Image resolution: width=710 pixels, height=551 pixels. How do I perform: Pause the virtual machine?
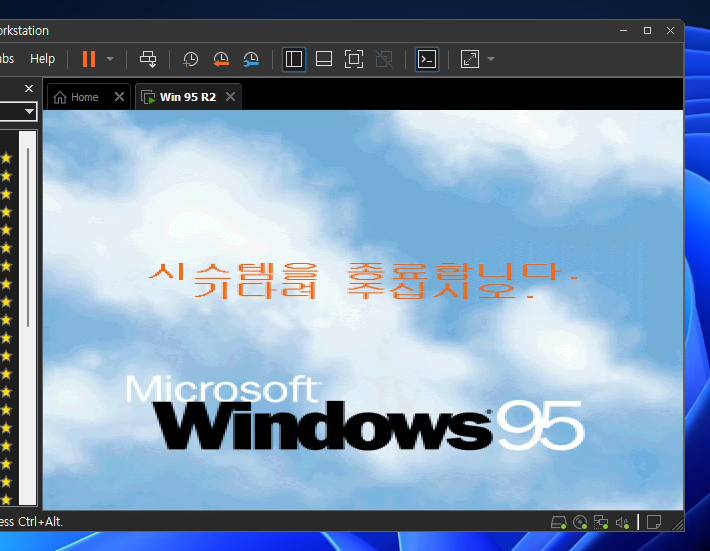pyautogui.click(x=89, y=59)
